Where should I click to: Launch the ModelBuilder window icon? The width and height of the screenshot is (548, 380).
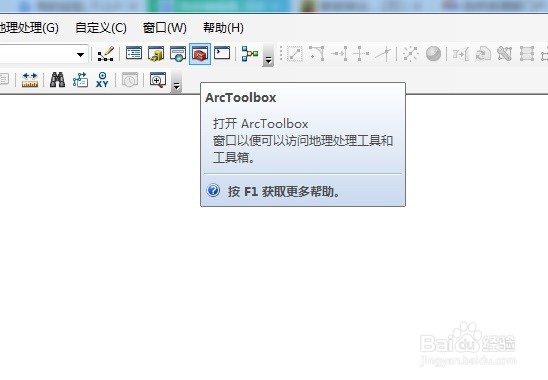pyautogui.click(x=250, y=54)
